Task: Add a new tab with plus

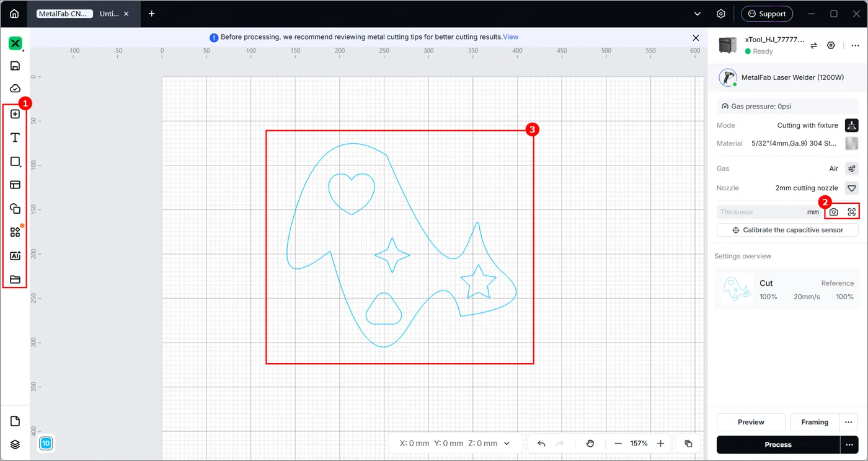Action: pos(152,14)
